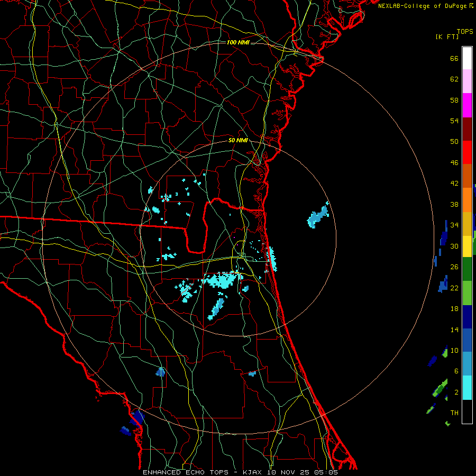The width and height of the screenshot is (476, 476).
Task: Click the light blue legend swatch
Action: tap(467, 364)
